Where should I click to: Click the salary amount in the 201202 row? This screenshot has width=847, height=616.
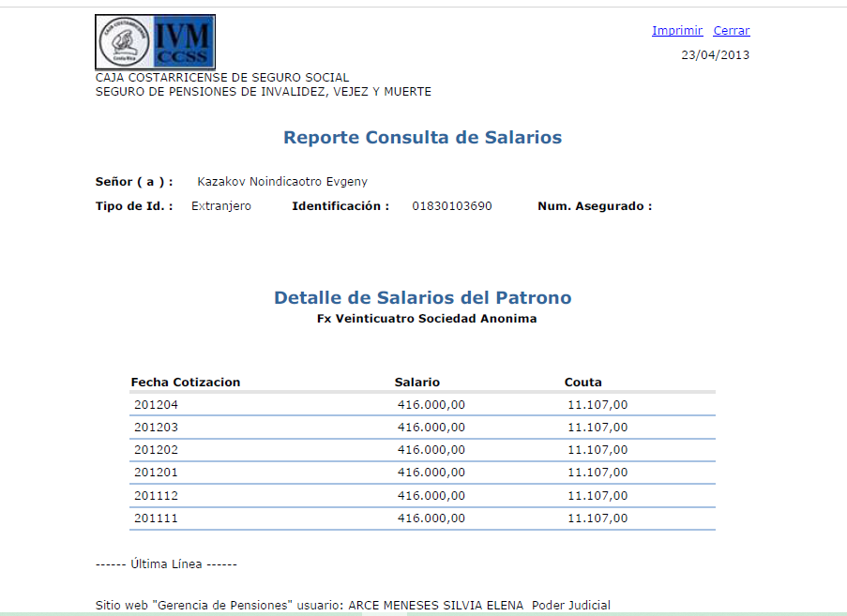pos(431,450)
